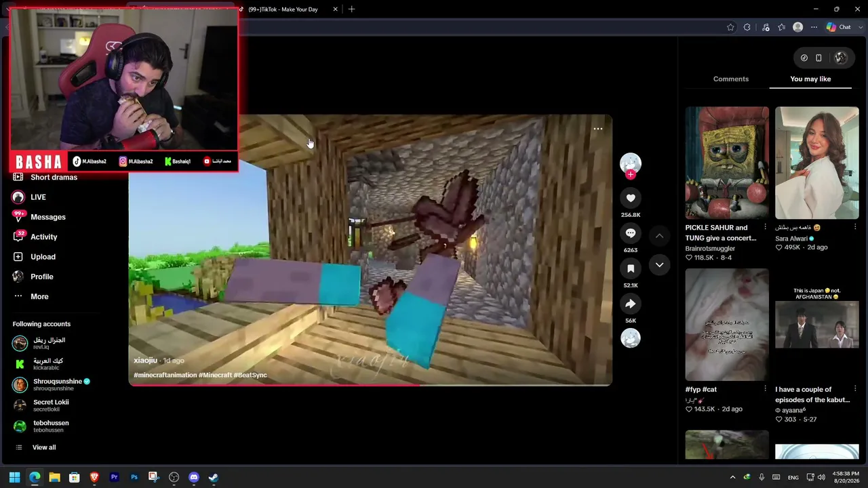Screen dimensions: 868x488
Task: Go to the next video with down arrow
Action: 659,265
